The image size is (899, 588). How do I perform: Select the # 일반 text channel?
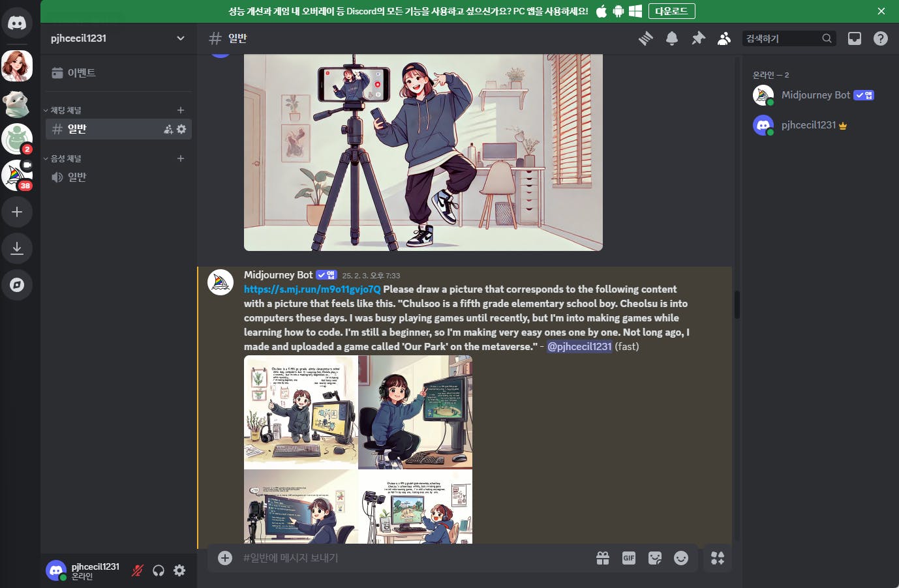point(104,129)
